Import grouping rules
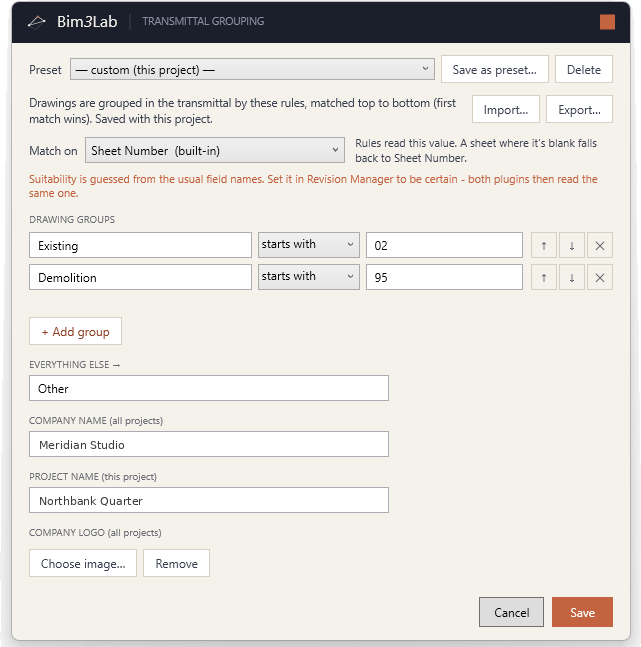This screenshot has height=647, width=641. coord(506,109)
